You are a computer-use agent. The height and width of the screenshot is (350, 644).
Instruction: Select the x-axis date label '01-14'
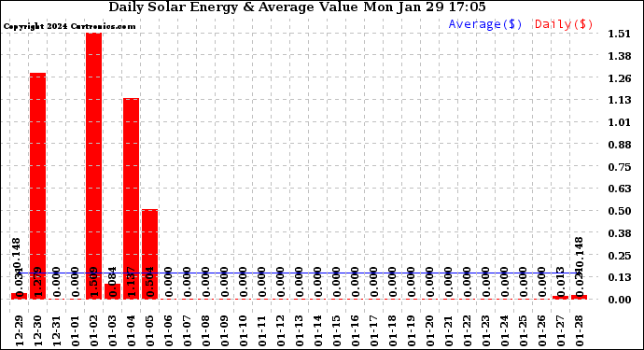point(318,330)
